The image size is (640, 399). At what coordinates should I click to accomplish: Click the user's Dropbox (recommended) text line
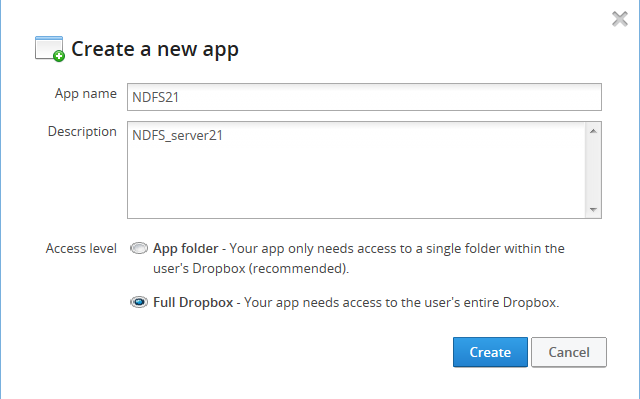click(251, 268)
